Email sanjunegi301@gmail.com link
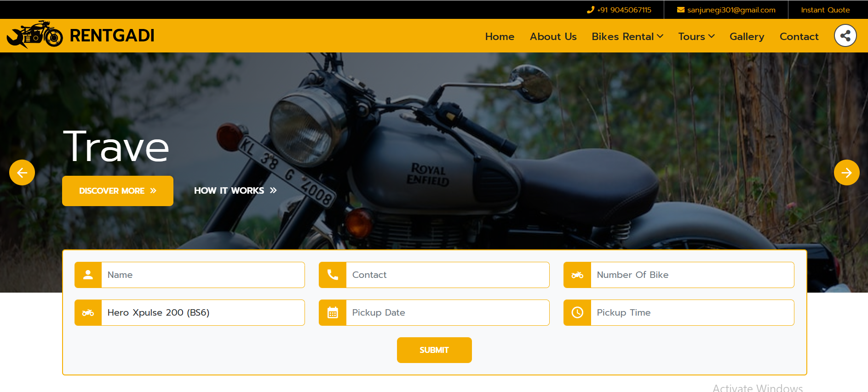 (x=731, y=10)
